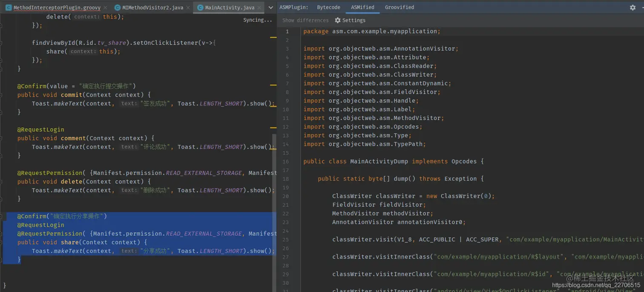Click the import ClassWriter line
644x292 pixels.
tap(370, 75)
